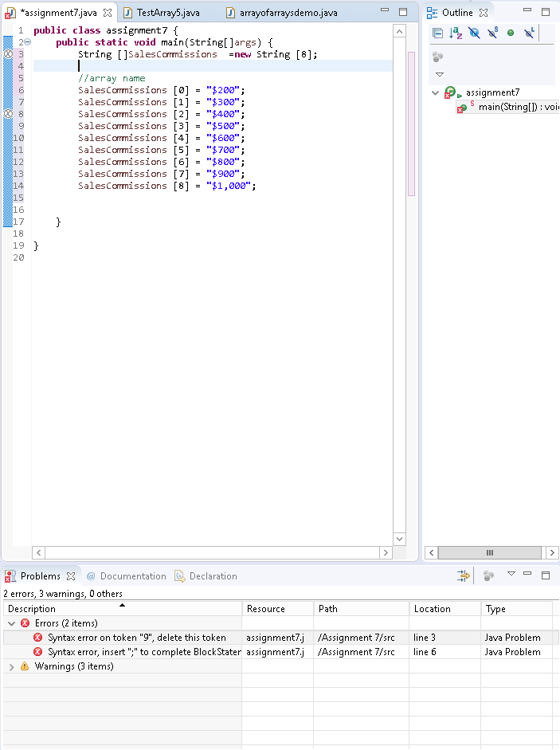Screen dimensions: 560x750
Task: Click the '2 errors, 3 warnings, 0 others' summary
Action: coord(63,594)
